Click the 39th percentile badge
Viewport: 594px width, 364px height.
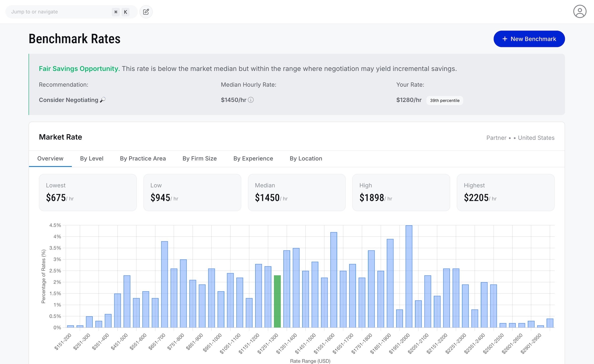pos(445,100)
